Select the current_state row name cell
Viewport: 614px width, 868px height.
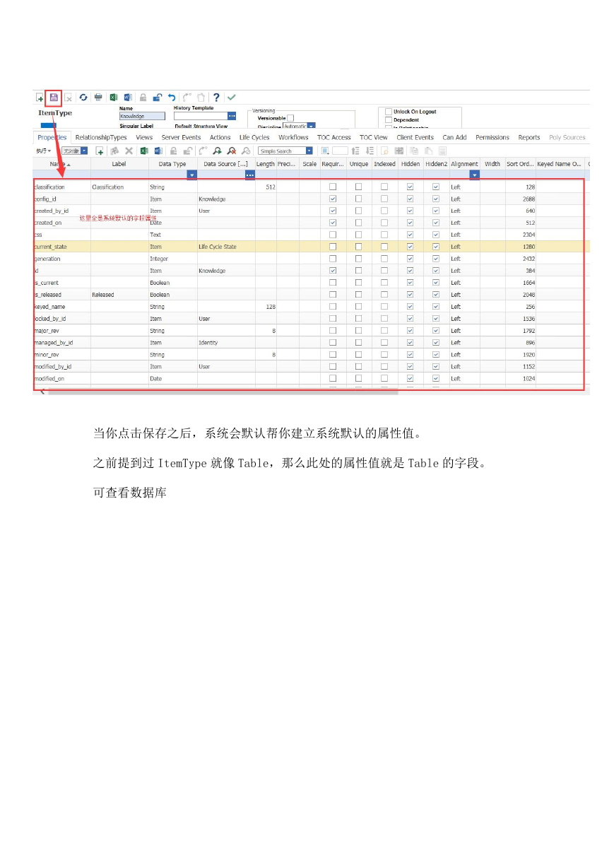(62, 247)
